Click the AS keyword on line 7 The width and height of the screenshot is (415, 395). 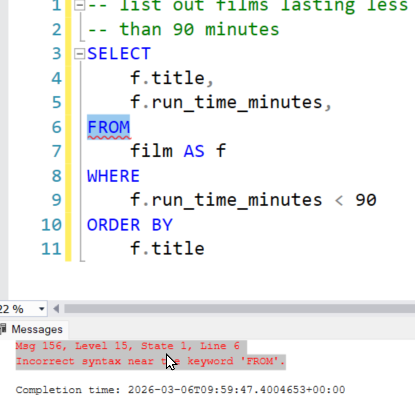pyautogui.click(x=194, y=151)
